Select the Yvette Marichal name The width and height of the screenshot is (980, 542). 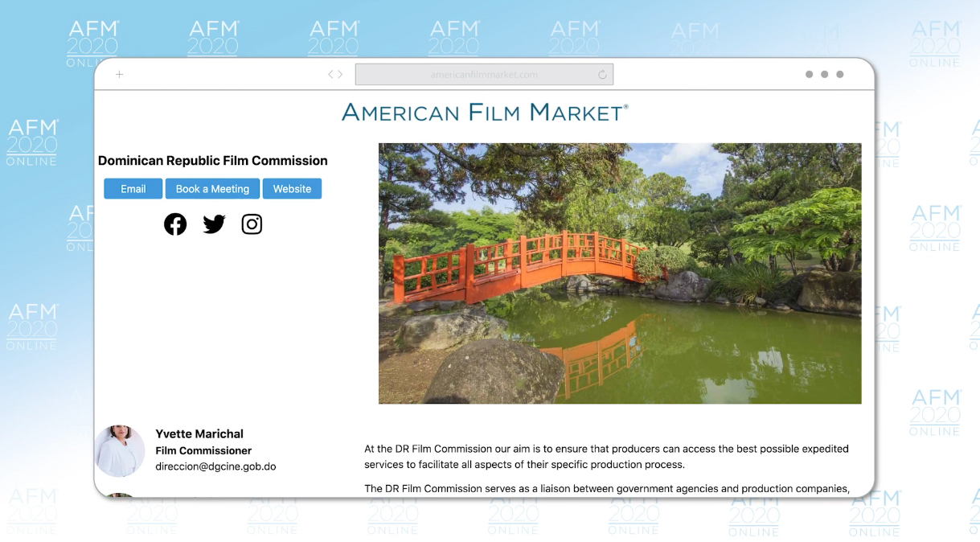[x=199, y=433]
